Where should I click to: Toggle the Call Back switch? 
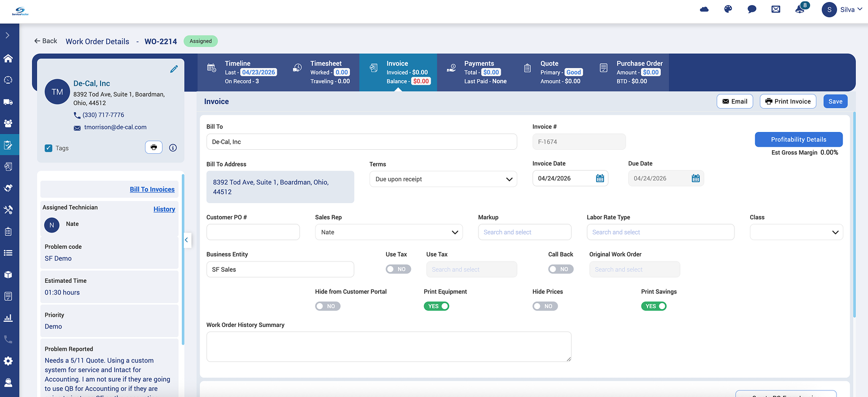561,269
